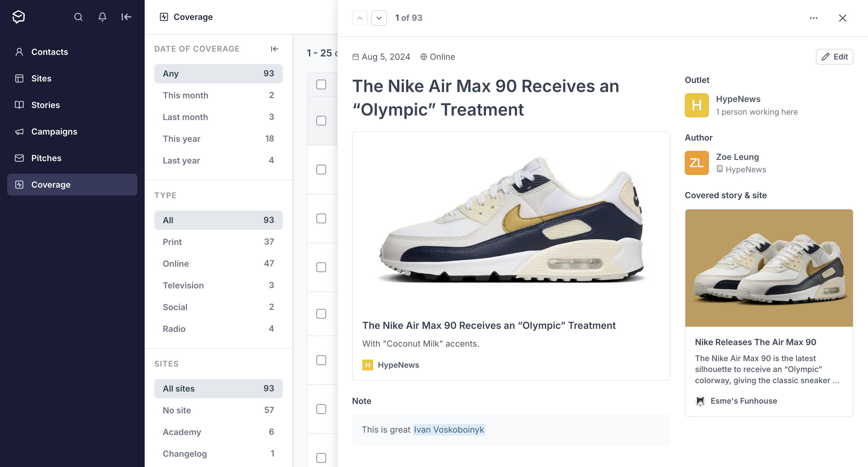Click the calendar icon beside Aug 5, 2024
This screenshot has width=868, height=467.
356,57
